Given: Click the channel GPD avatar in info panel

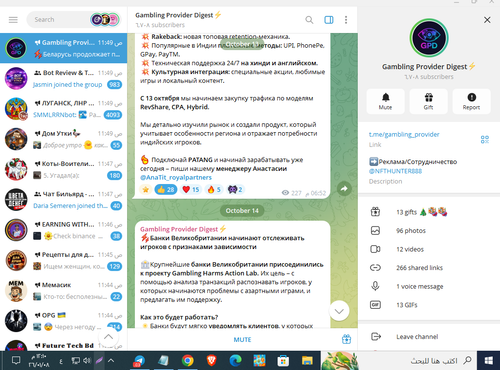Looking at the screenshot, I should 429,38.
